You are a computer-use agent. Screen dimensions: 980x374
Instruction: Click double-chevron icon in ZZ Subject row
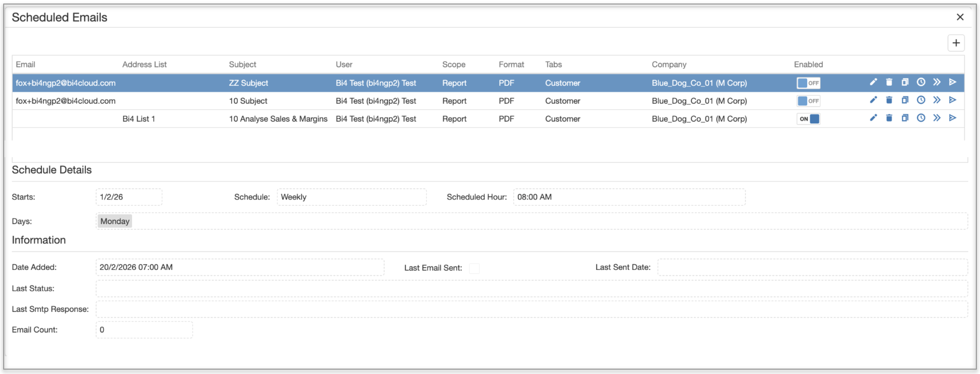click(937, 83)
